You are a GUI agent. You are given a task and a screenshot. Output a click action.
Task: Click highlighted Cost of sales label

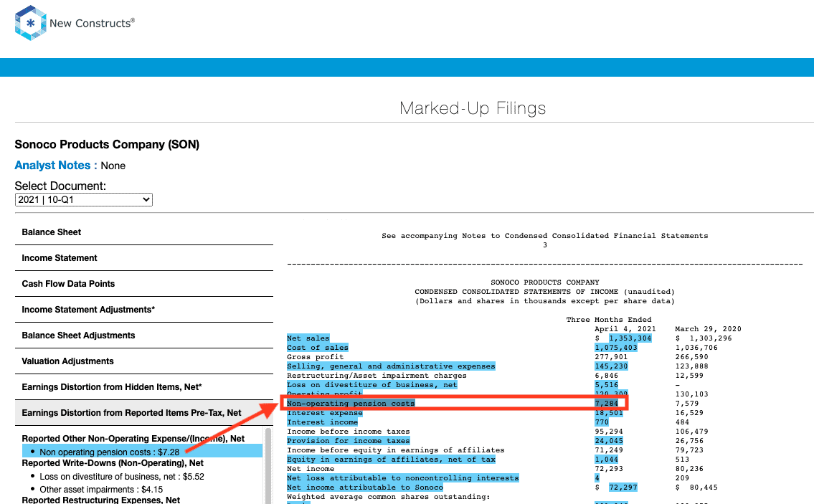click(317, 348)
